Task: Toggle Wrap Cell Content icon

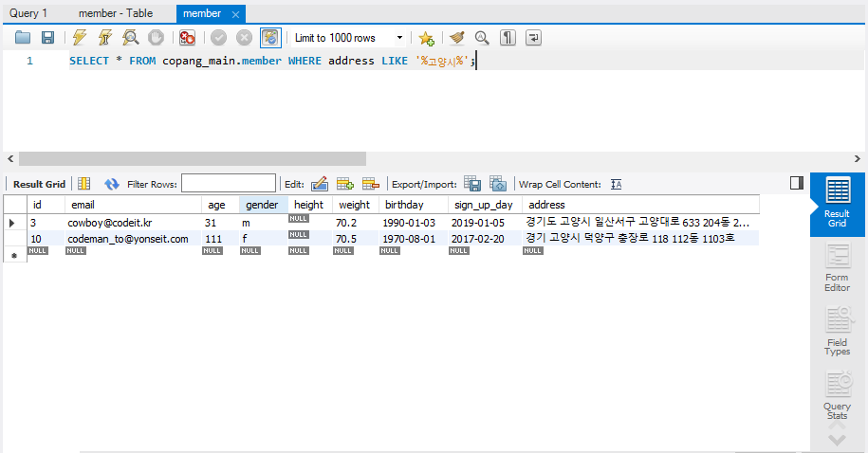Action: 616,184
